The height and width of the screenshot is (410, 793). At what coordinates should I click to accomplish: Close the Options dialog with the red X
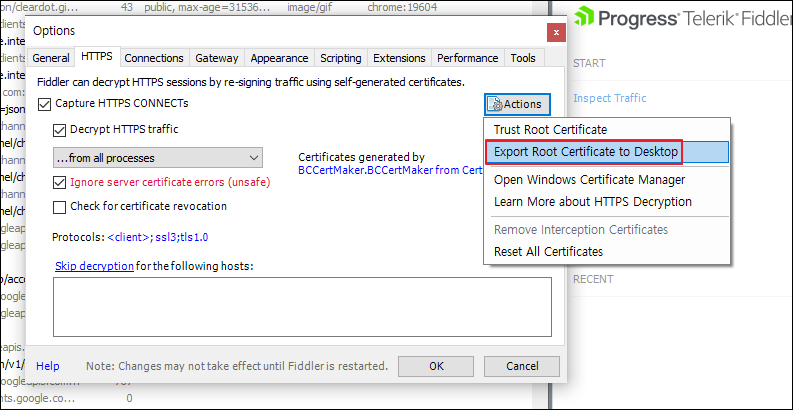(x=556, y=32)
